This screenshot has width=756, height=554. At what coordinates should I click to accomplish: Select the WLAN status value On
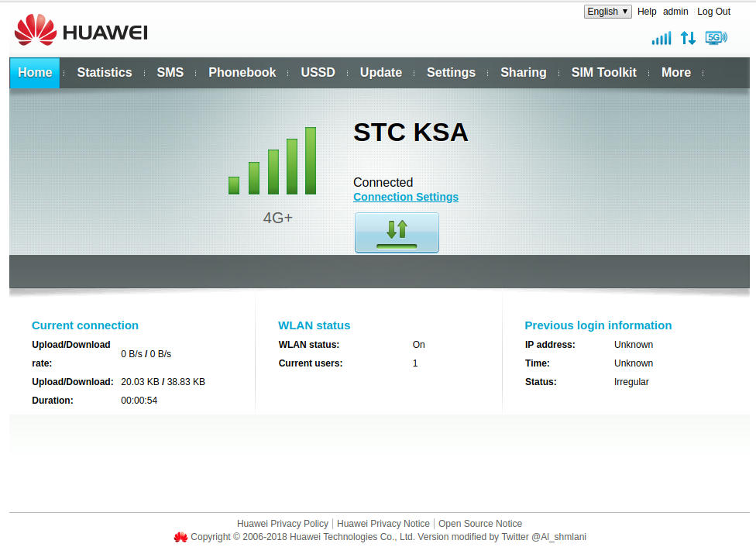pos(418,345)
